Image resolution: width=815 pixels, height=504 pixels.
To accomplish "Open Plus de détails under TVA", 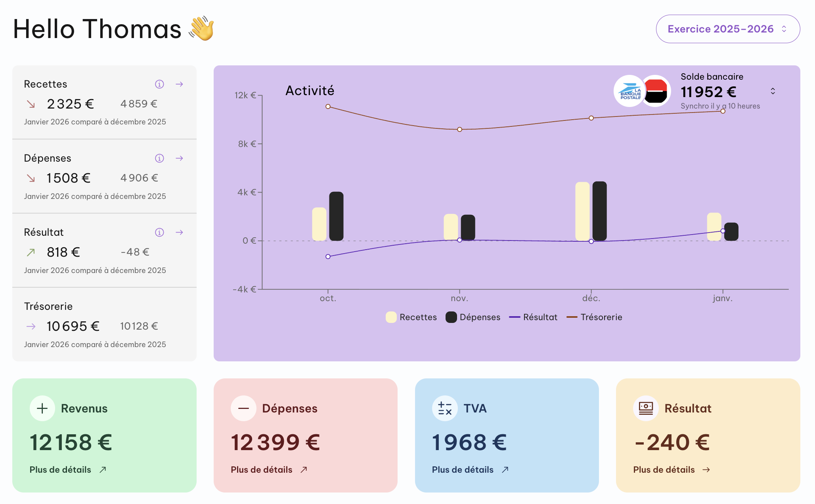I will (470, 470).
